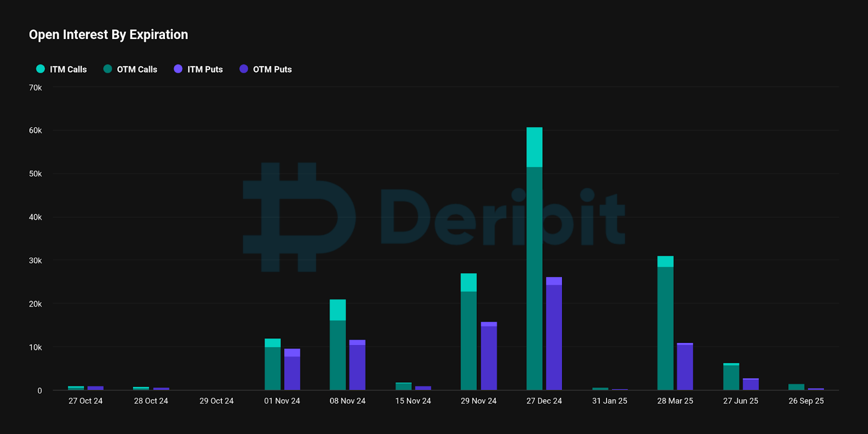
Task: Select the 27 Dec 24 OTM Puts bar
Action: point(554,337)
